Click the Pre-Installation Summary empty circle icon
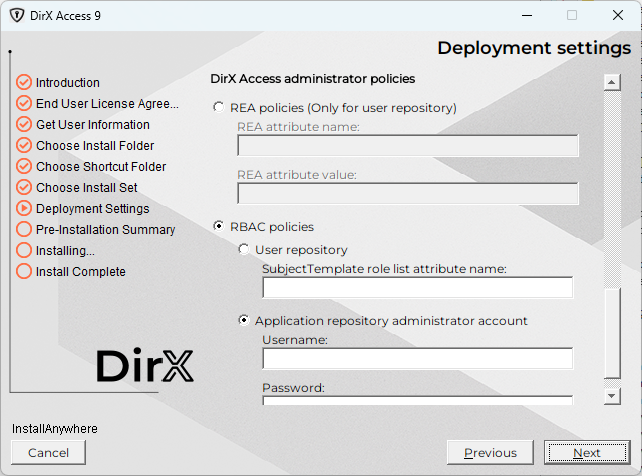Viewport: 642px width, 476px height. 24,230
